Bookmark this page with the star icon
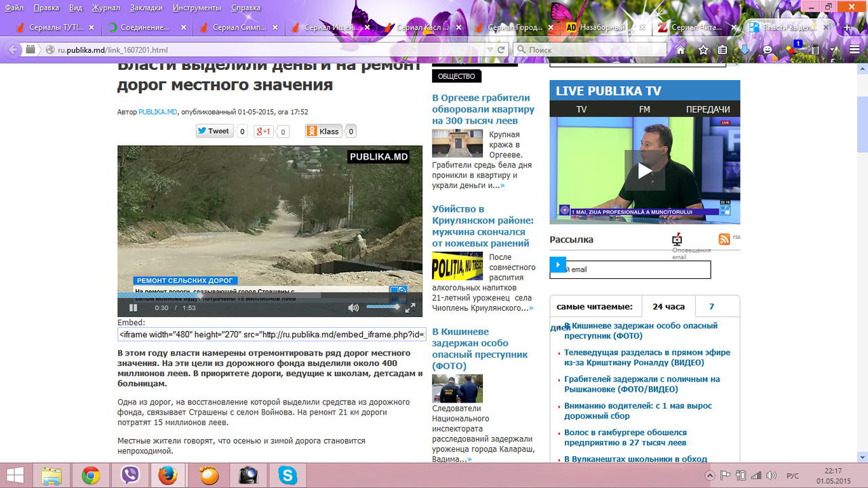This screenshot has height=488, width=868. click(703, 50)
